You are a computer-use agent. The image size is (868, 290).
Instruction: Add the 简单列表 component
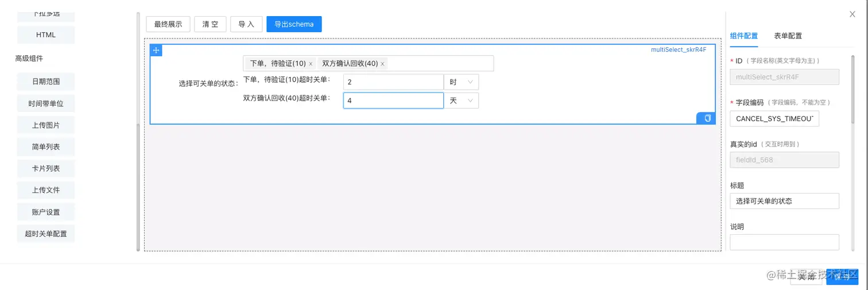point(46,147)
